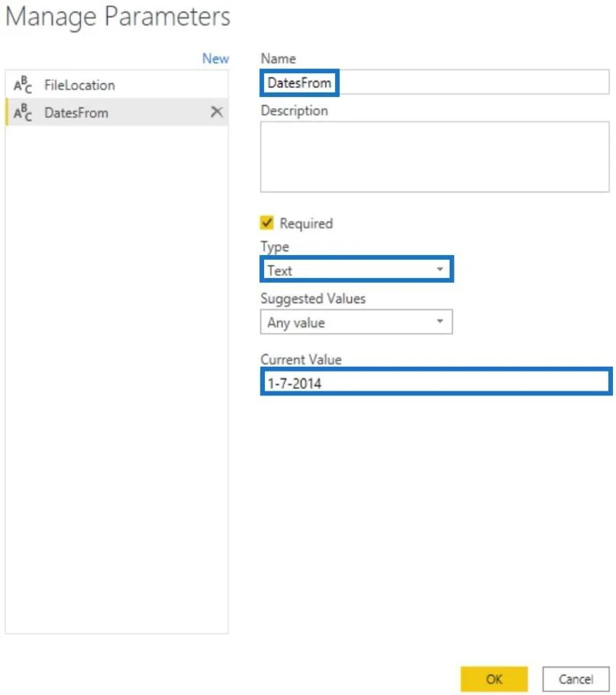Dismiss the dialog with Cancel
This screenshot has height=695, width=616.
coord(576,679)
